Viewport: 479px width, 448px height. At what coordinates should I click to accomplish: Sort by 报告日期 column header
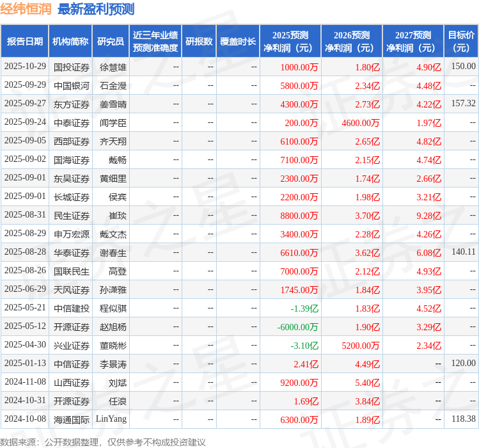(24, 42)
